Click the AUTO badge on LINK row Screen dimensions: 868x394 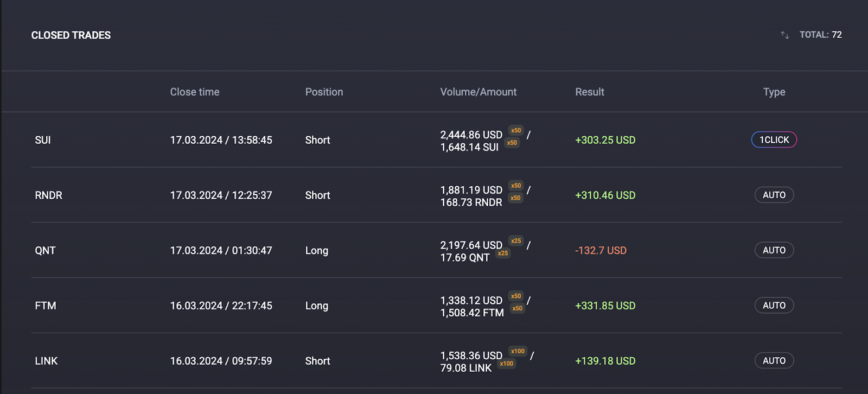(774, 361)
